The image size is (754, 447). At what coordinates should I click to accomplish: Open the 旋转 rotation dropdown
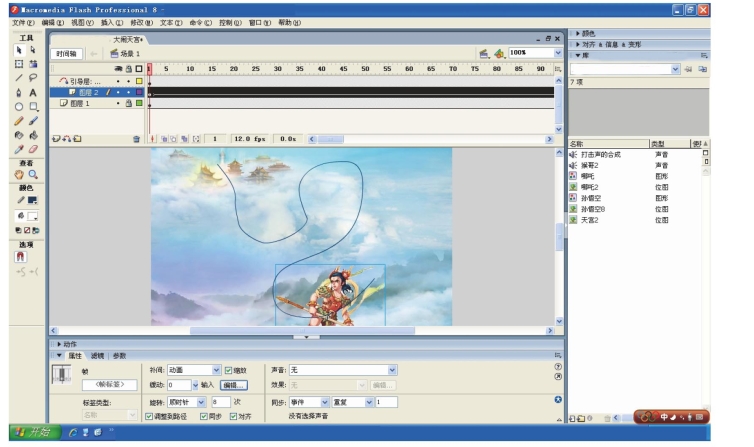(x=201, y=402)
